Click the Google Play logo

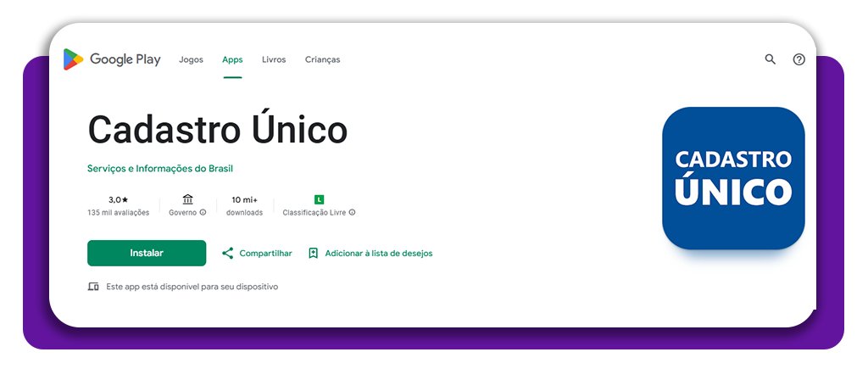pos(112,59)
